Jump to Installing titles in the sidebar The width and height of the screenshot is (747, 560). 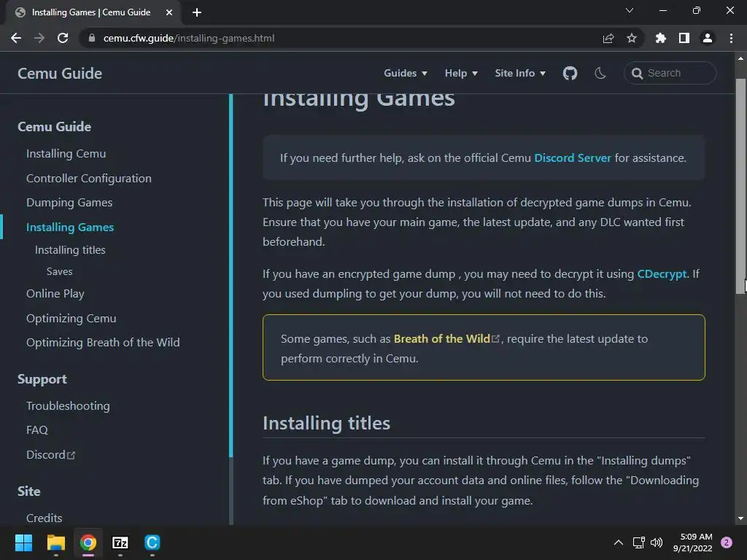coord(70,250)
